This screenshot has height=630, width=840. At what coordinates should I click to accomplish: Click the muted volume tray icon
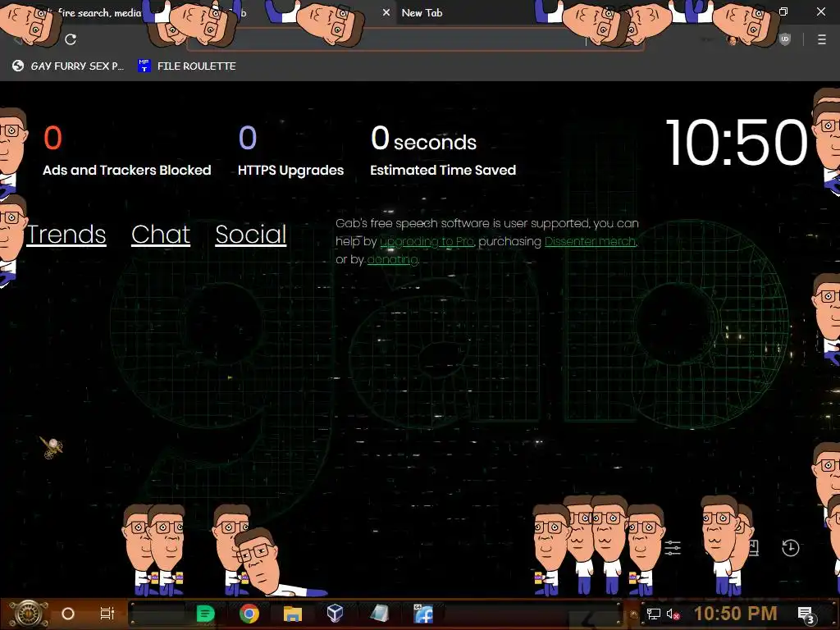coord(673,614)
